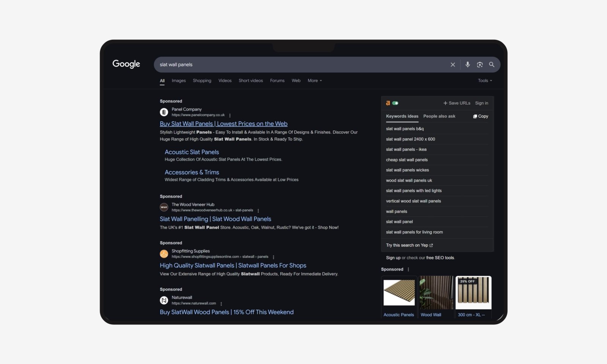The height and width of the screenshot is (364, 607).
Task: Open the Acoustic Panels product title link
Action: pos(399,315)
